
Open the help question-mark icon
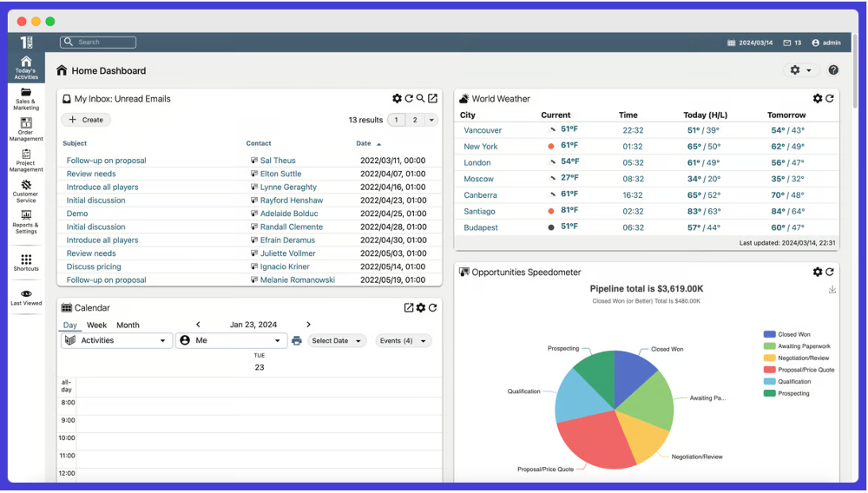(x=833, y=70)
